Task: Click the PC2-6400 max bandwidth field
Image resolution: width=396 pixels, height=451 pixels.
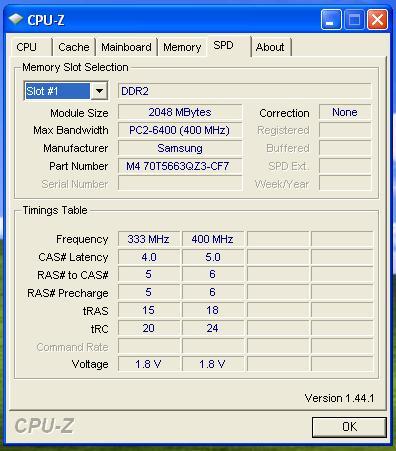Action: pyautogui.click(x=180, y=130)
